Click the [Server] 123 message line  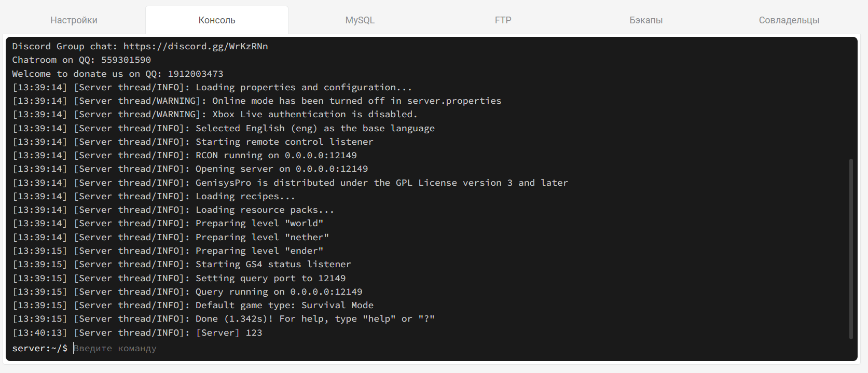pyautogui.click(x=137, y=333)
